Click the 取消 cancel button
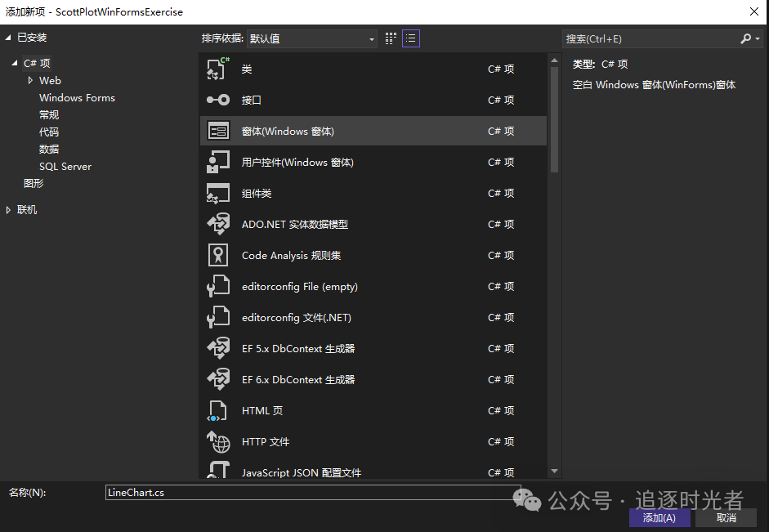 (x=726, y=518)
